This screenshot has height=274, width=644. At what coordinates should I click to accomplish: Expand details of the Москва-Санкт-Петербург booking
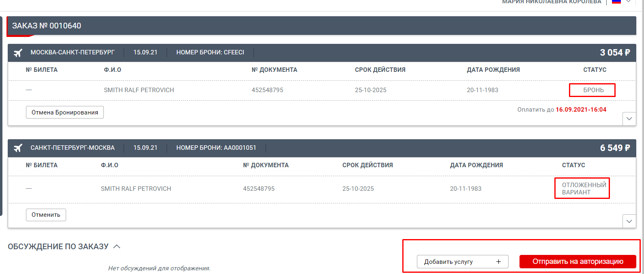coord(629,119)
